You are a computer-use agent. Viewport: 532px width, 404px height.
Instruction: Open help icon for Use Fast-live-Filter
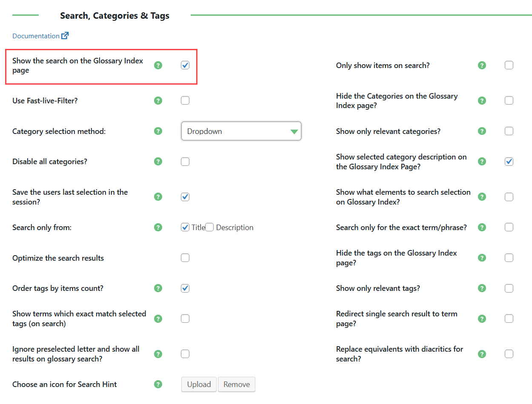pos(158,101)
